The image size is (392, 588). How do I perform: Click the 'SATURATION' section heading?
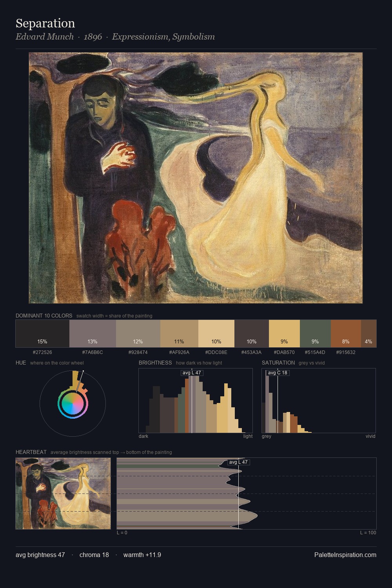278,363
